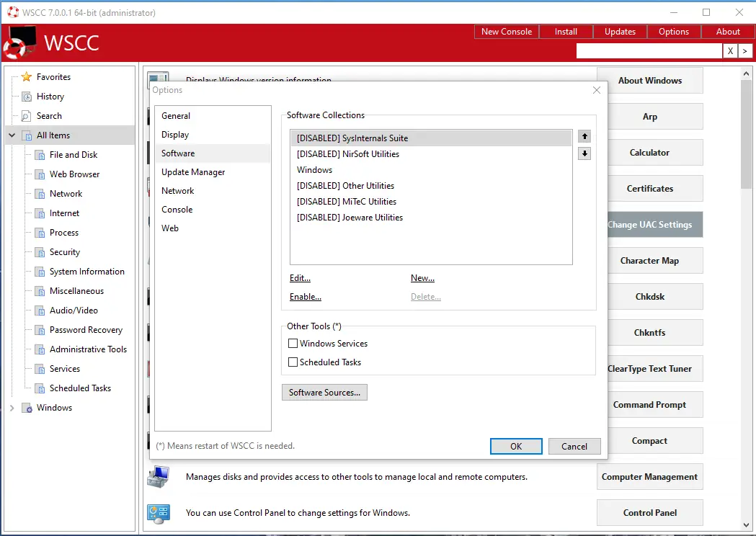Screen dimensions: 756x536
Task: Open Software Sources... dialog
Action: pyautogui.click(x=324, y=393)
